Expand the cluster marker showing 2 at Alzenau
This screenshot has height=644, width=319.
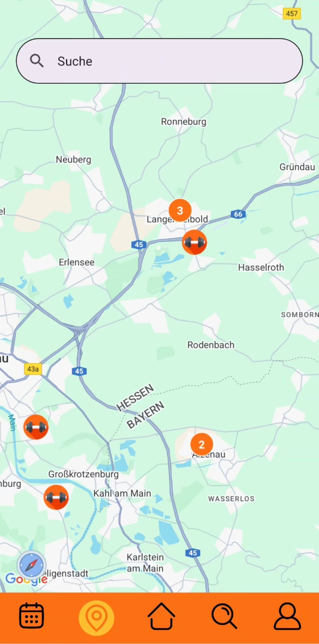(202, 444)
